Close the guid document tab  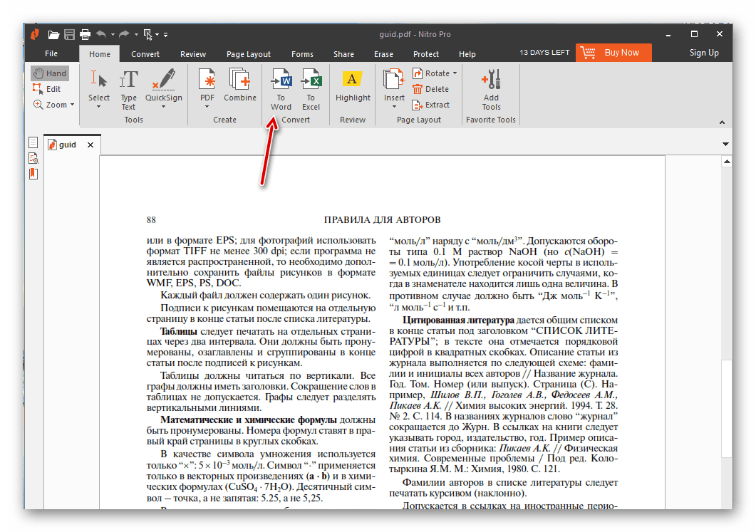coord(90,145)
